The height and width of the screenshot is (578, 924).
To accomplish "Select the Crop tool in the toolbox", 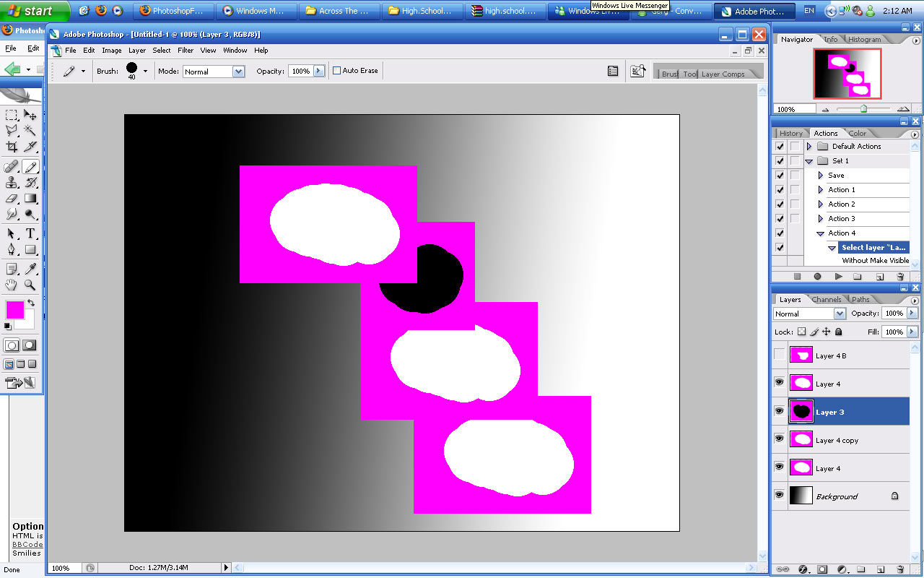I will pos(12,147).
